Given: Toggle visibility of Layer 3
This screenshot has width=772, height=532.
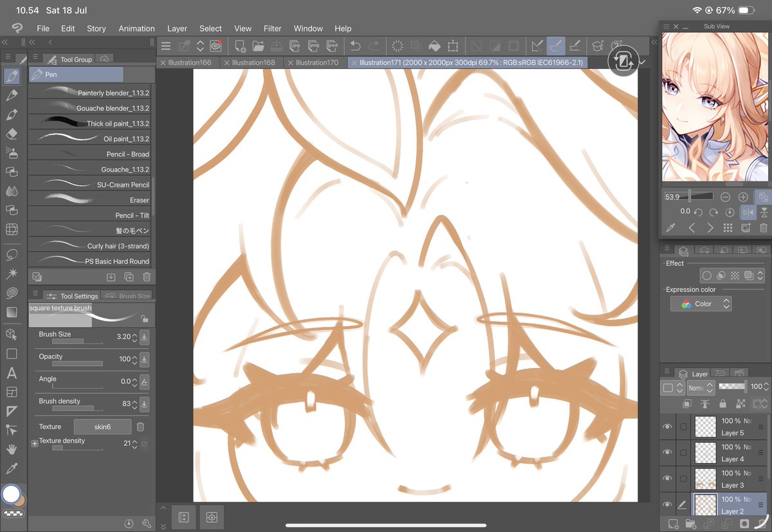Looking at the screenshot, I should [667, 479].
